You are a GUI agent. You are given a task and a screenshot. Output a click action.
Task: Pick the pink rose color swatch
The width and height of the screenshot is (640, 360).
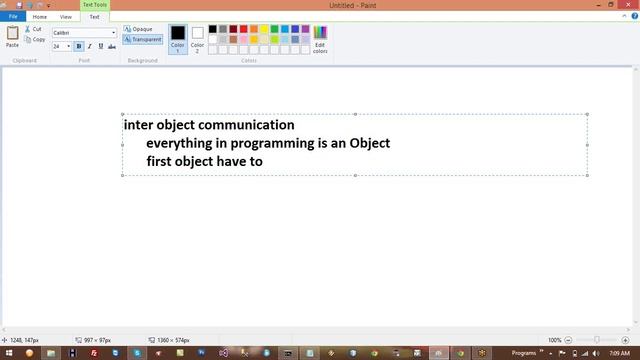tap(244, 40)
